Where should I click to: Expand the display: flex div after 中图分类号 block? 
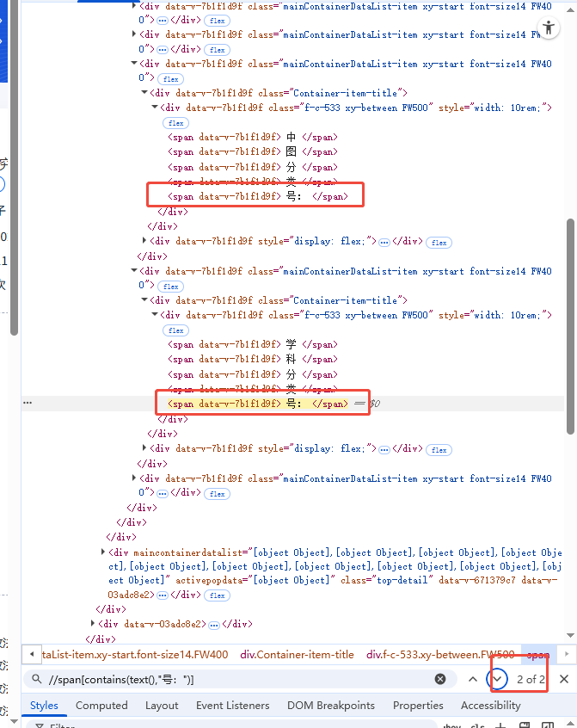click(144, 240)
